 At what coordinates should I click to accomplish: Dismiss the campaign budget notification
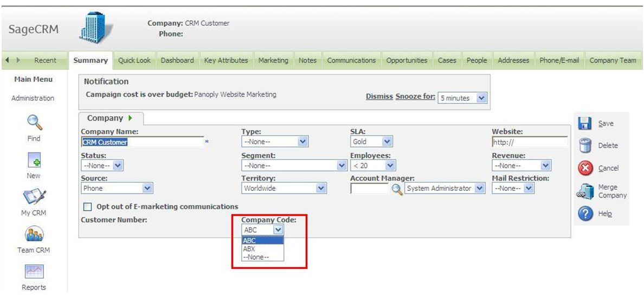pos(379,97)
